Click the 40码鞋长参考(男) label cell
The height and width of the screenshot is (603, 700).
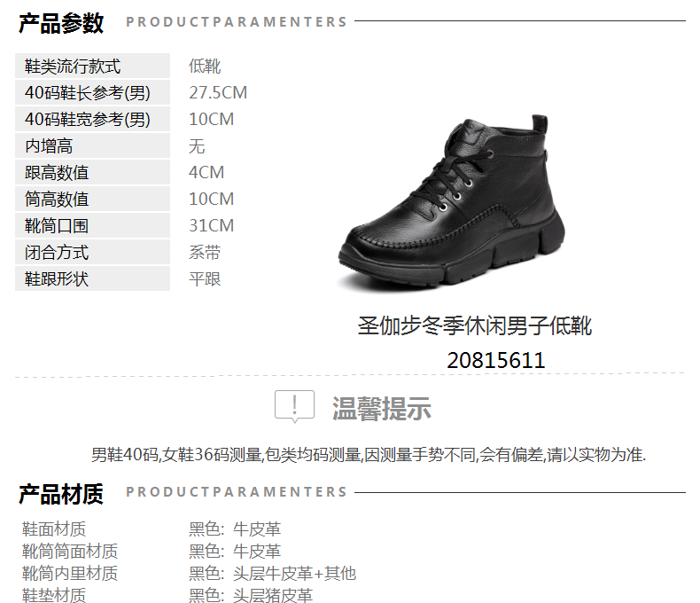point(92,93)
